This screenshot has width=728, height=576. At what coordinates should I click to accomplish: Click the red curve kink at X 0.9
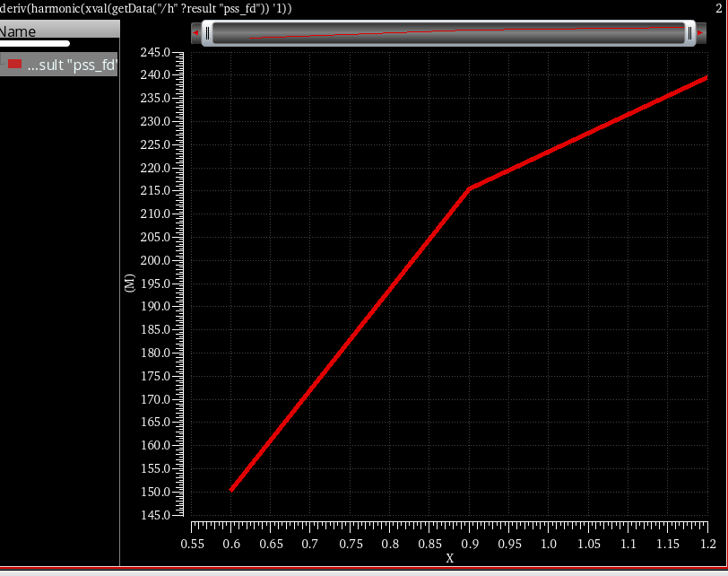click(x=470, y=188)
